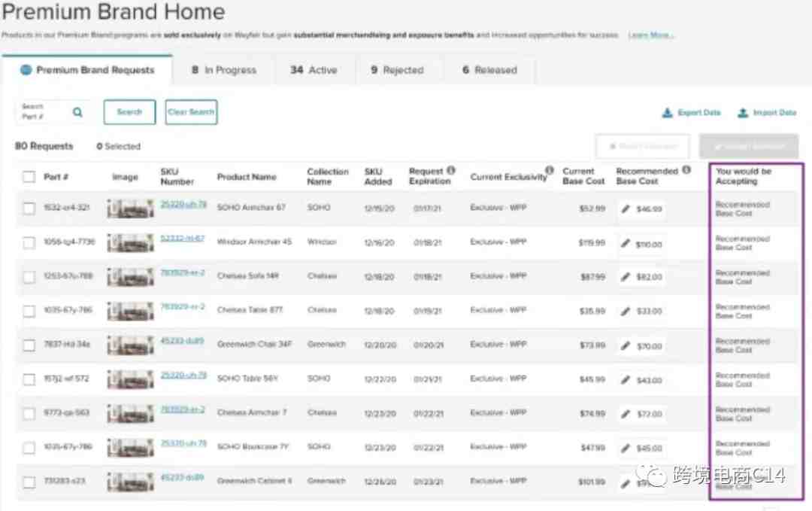The height and width of the screenshot is (511, 812).
Task: Click the 'Product Name' column header
Action: [x=247, y=177]
